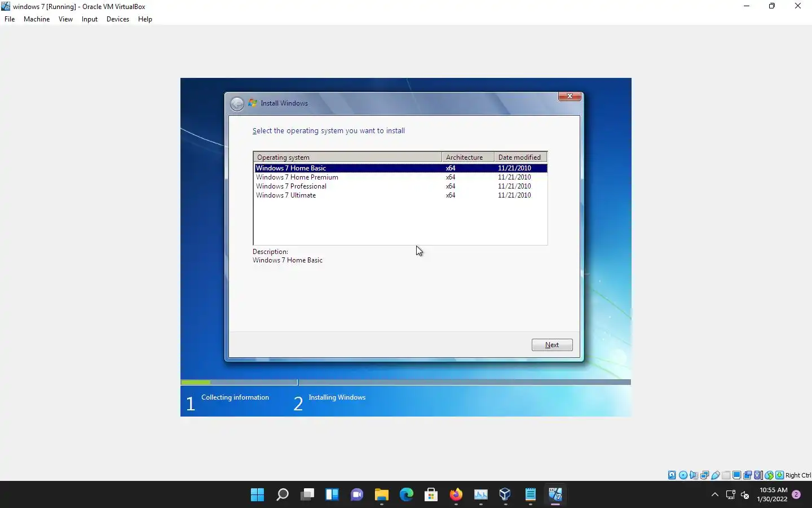
Task: Open the clock and date flyout
Action: pos(773,494)
